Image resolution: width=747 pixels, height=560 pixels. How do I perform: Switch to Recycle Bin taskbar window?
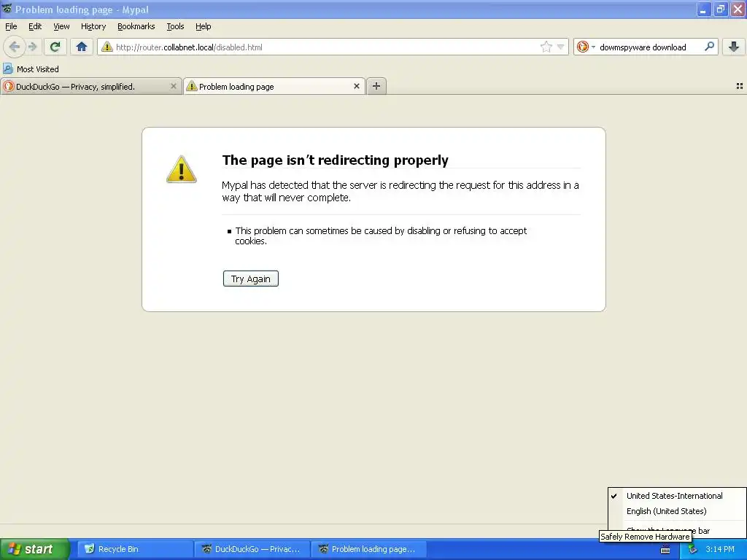(x=135, y=549)
